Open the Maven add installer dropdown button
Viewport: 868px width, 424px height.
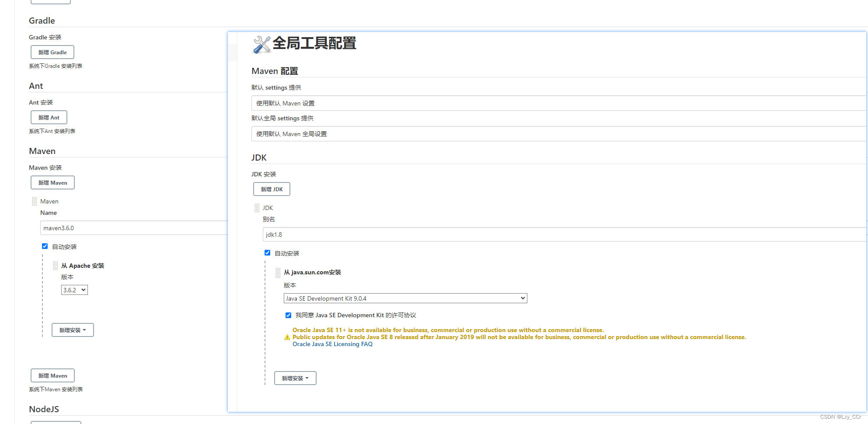(x=73, y=330)
